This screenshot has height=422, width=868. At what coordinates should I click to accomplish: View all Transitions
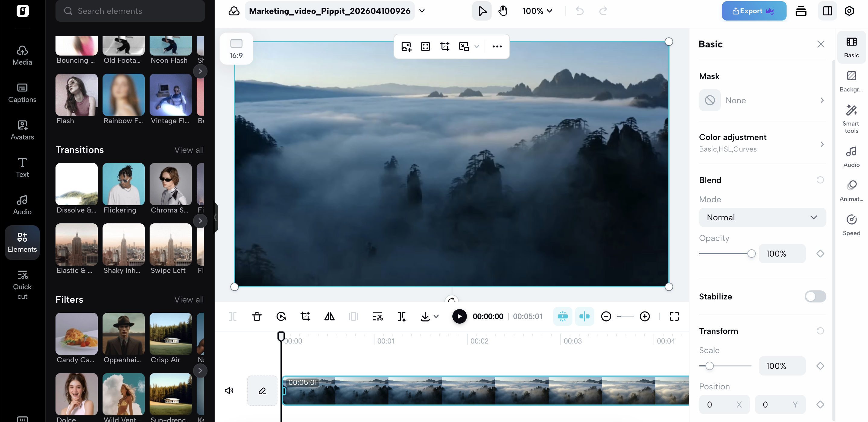pos(189,150)
